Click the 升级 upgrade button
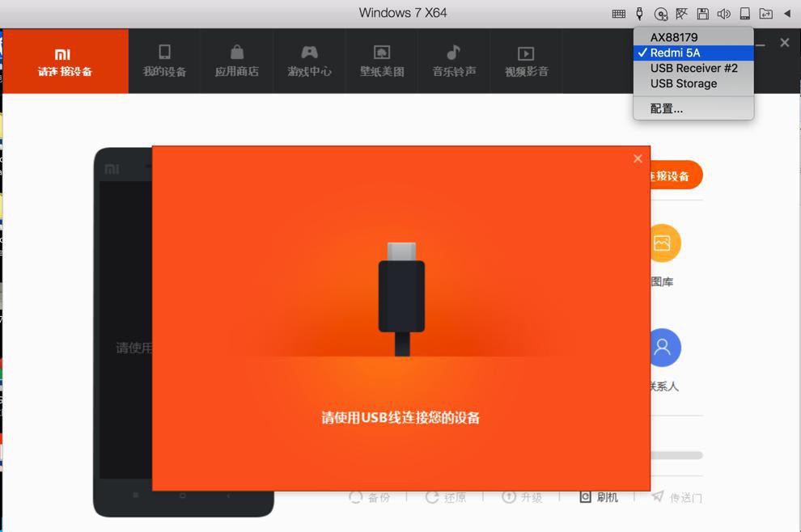801x532 pixels. click(522, 497)
